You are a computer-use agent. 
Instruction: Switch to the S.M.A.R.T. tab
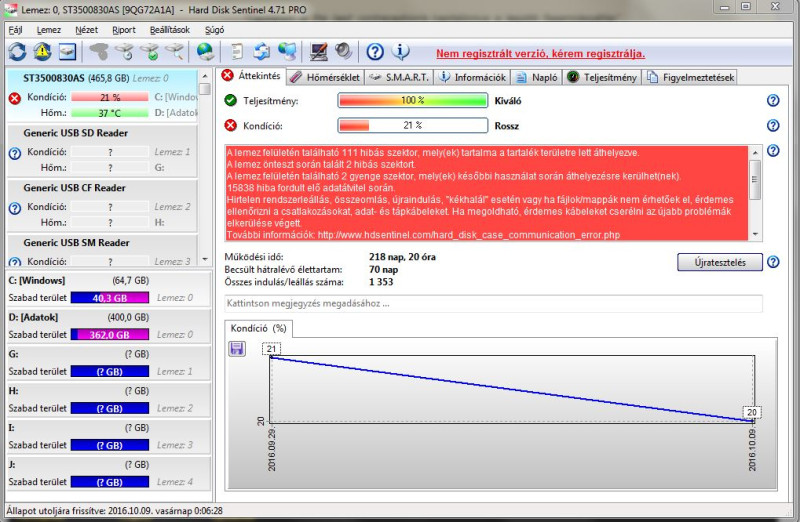(399, 77)
